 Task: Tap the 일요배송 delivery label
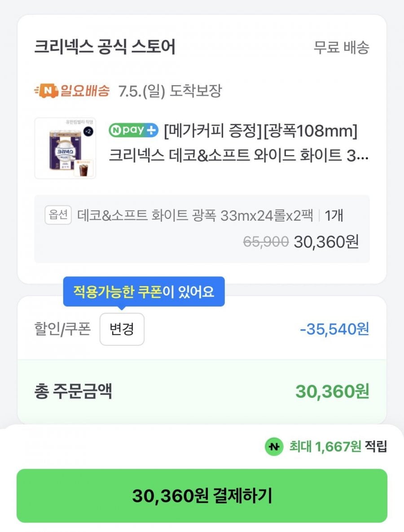[x=85, y=91]
